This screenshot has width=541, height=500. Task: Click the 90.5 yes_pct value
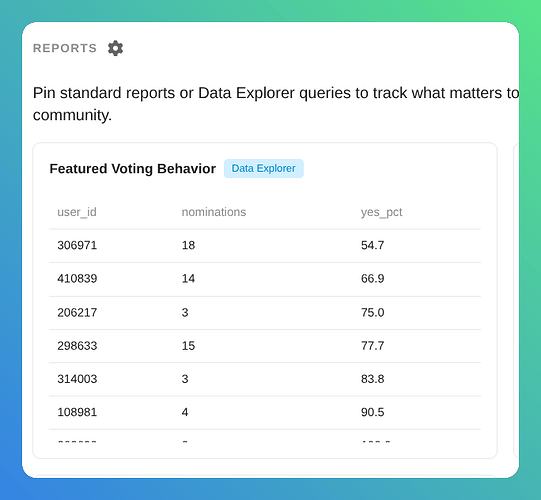pos(373,412)
